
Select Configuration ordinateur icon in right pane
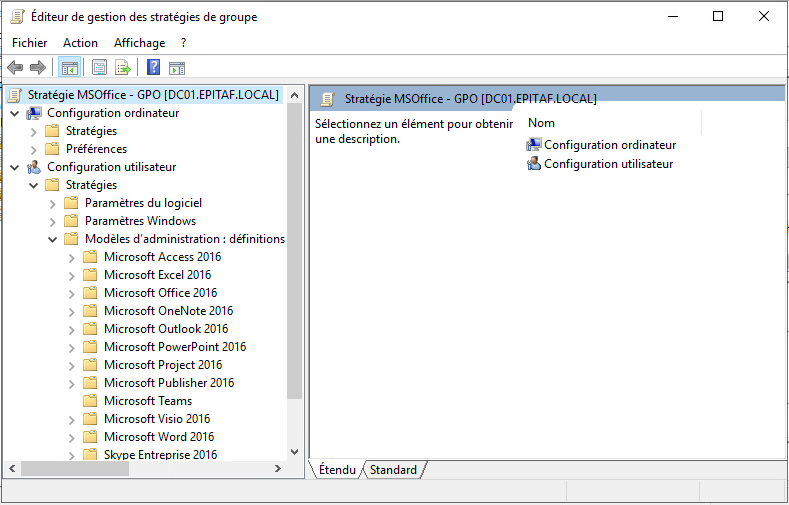click(x=534, y=145)
